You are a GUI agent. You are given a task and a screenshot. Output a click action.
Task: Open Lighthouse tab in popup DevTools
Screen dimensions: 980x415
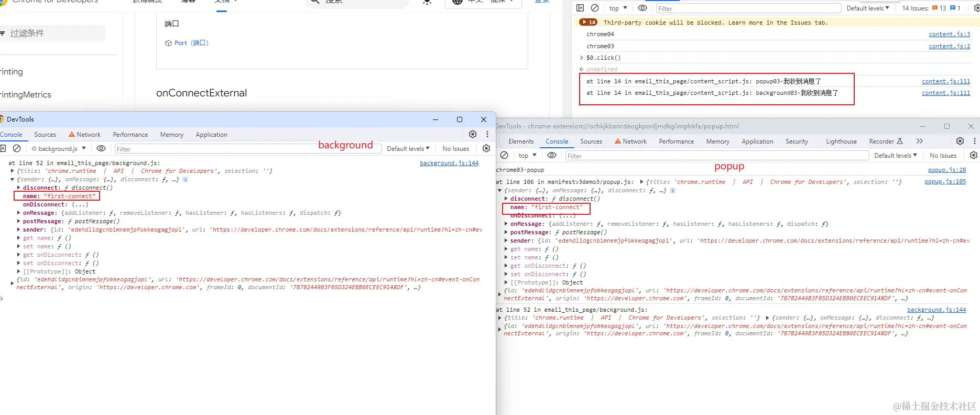pos(841,141)
